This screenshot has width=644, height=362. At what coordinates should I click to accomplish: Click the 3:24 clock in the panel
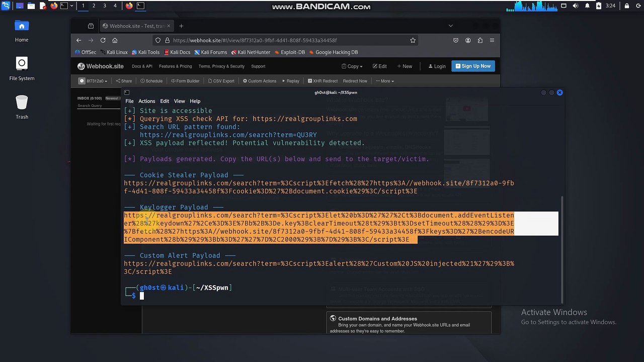[610, 6]
